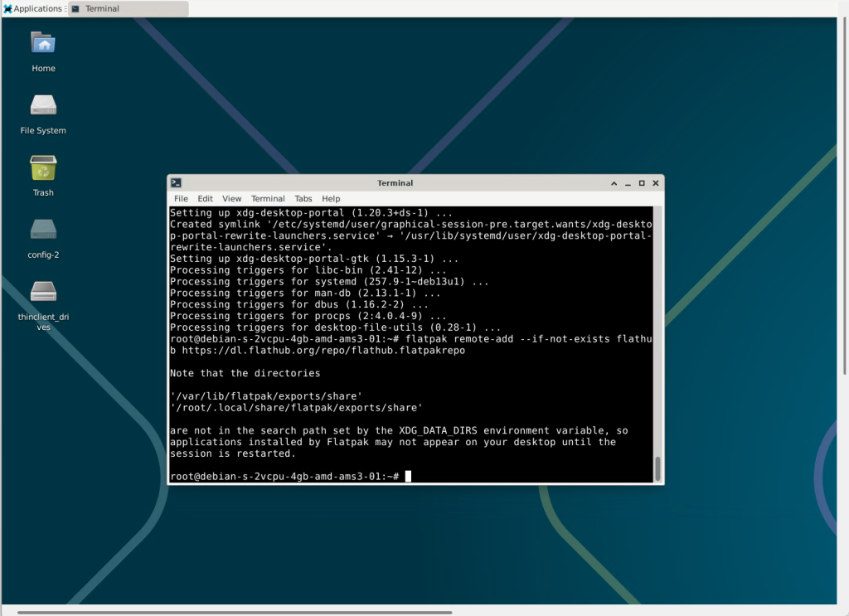This screenshot has width=849, height=616.
Task: Open the Trash desktop icon
Action: click(43, 168)
